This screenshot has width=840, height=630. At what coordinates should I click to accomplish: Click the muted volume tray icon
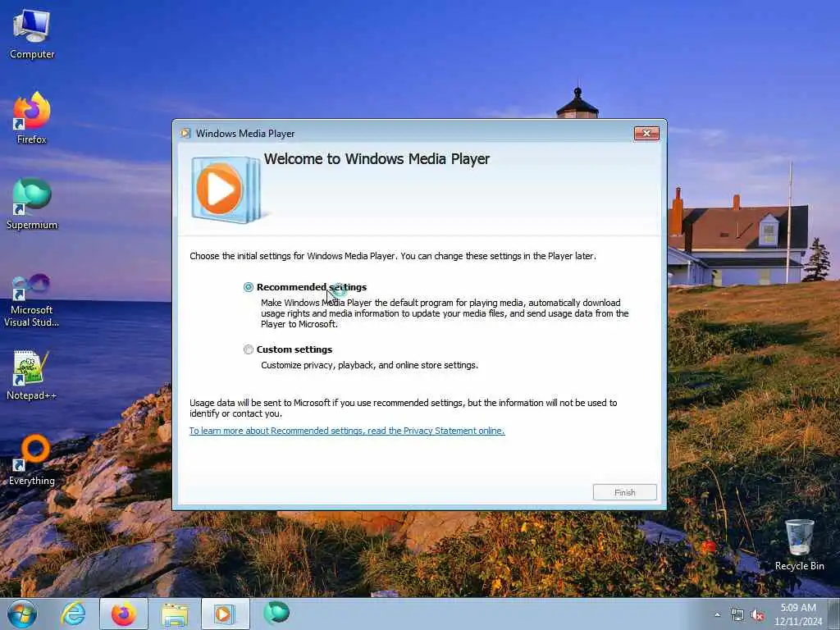(x=757, y=615)
